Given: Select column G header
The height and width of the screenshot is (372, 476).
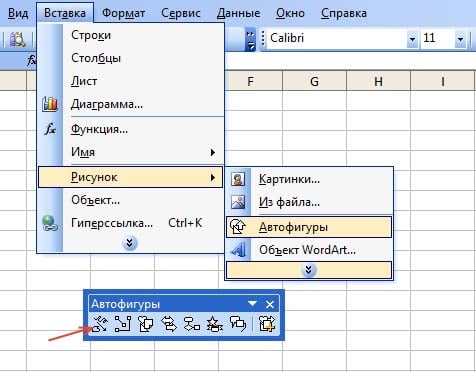Looking at the screenshot, I should click(314, 81).
